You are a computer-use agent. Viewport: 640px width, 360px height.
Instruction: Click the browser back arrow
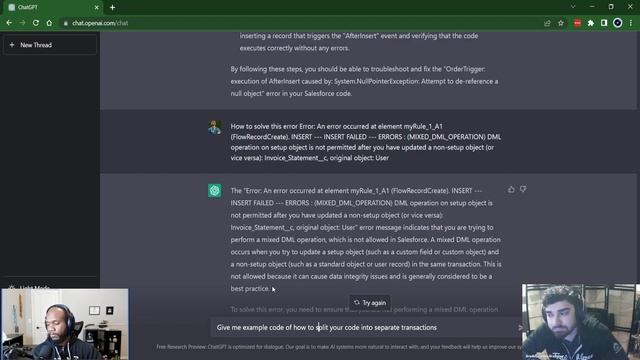(9, 23)
